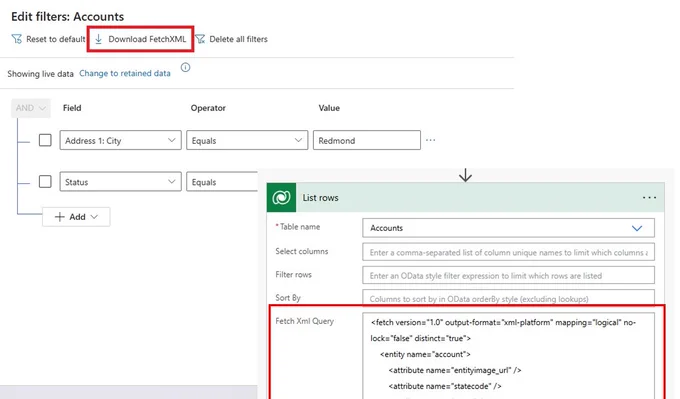
Task: Click the Sort By input field
Action: click(x=508, y=298)
